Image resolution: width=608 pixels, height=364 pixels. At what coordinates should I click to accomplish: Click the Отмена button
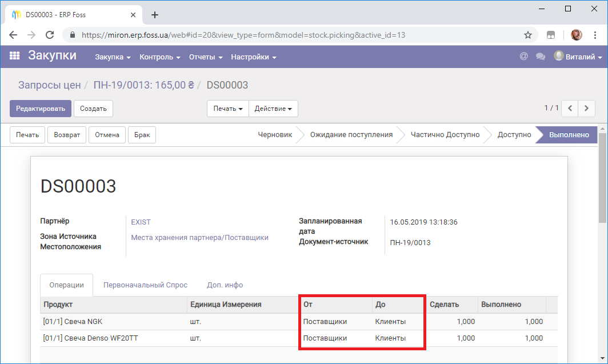(107, 135)
